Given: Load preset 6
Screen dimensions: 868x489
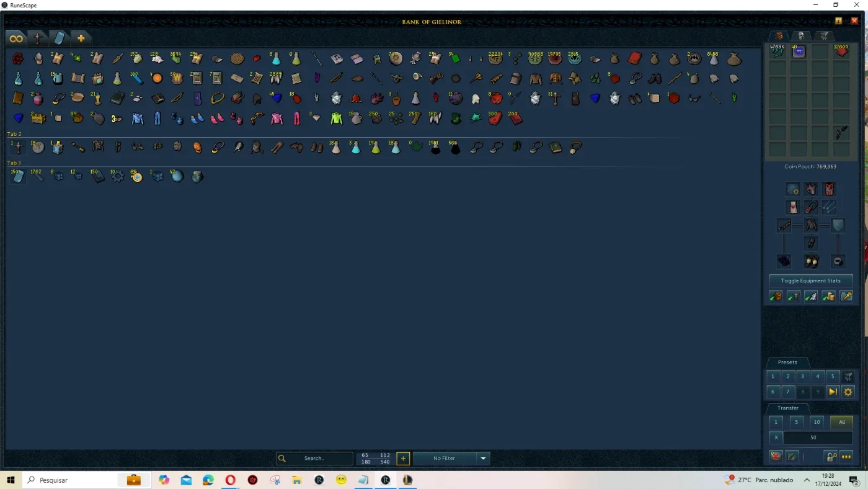Looking at the screenshot, I should click(x=773, y=392).
